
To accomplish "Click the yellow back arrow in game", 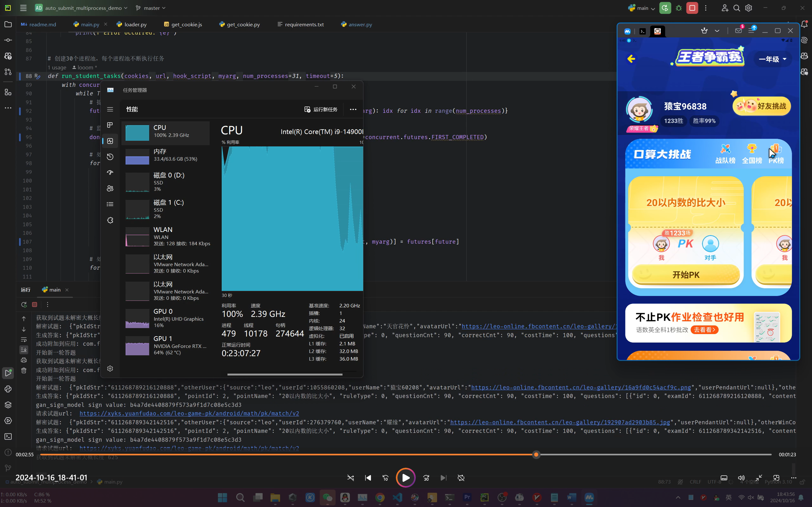I will [631, 59].
